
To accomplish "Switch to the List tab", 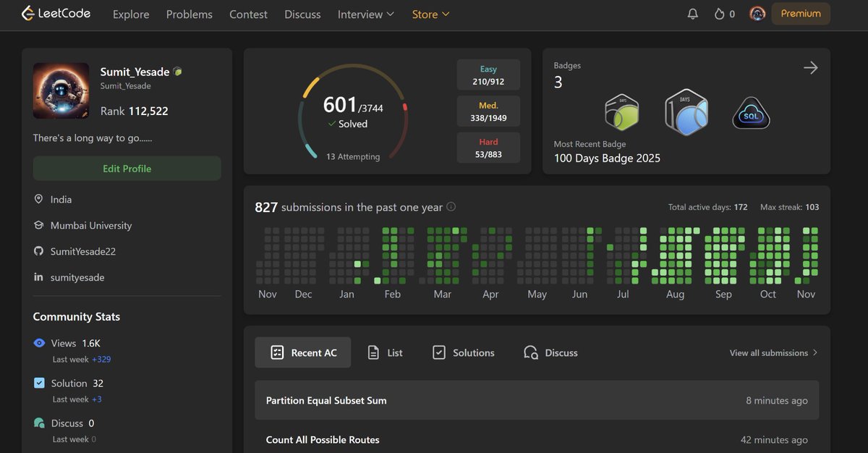I will coord(385,352).
